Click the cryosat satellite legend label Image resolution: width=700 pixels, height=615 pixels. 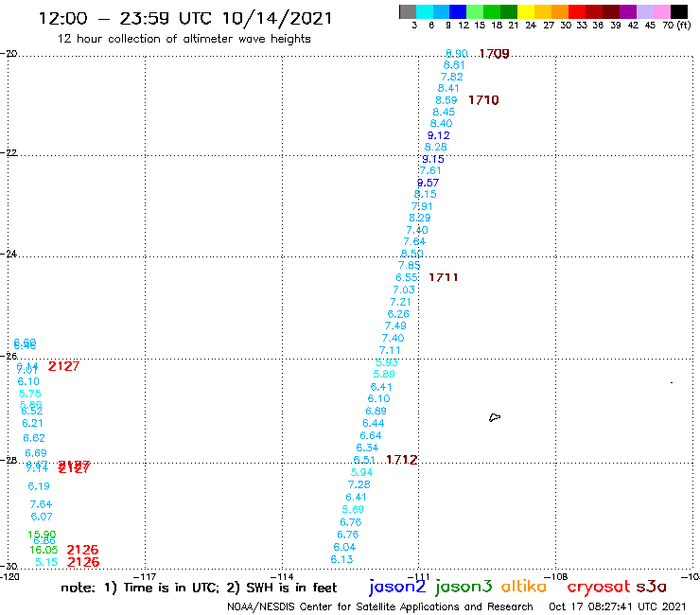(599, 587)
